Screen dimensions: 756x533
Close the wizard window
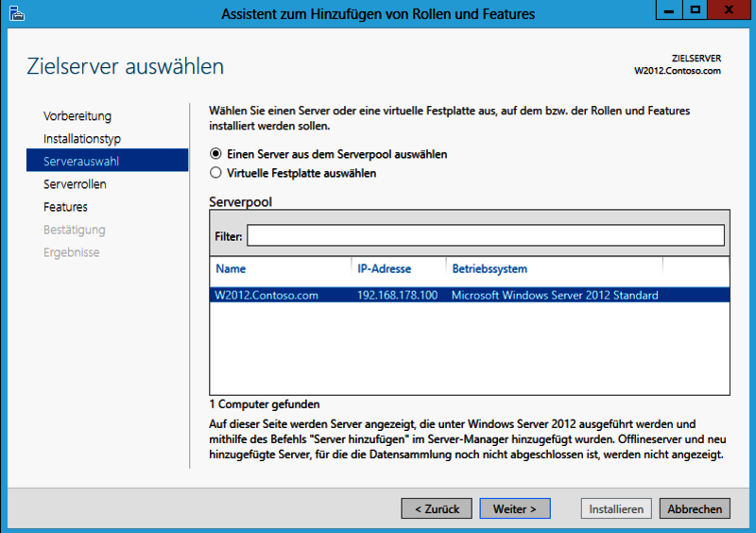click(729, 9)
